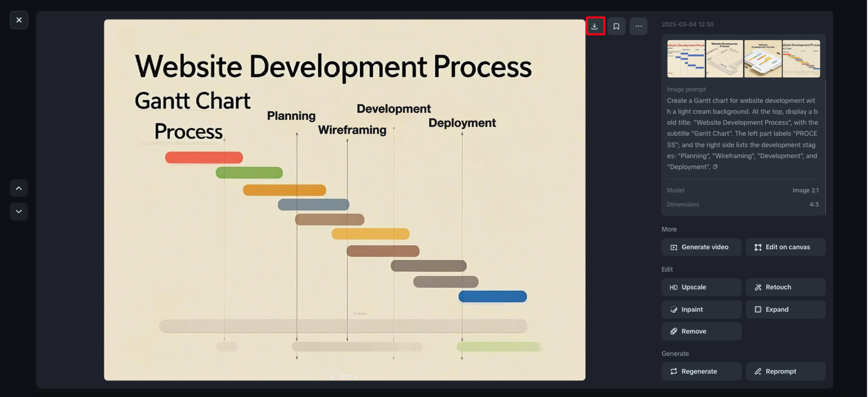868x397 pixels.
Task: Open the three-dot more options menu
Action: [x=638, y=26]
